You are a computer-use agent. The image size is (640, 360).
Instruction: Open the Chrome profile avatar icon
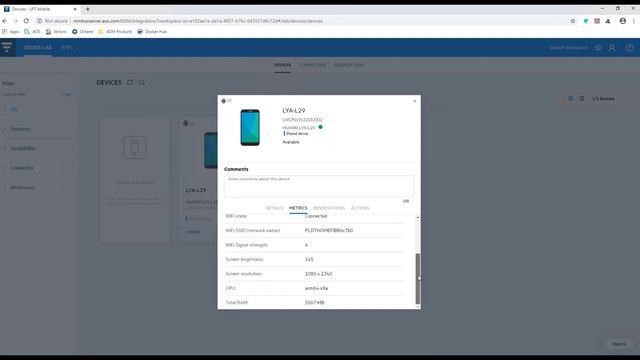pos(622,21)
